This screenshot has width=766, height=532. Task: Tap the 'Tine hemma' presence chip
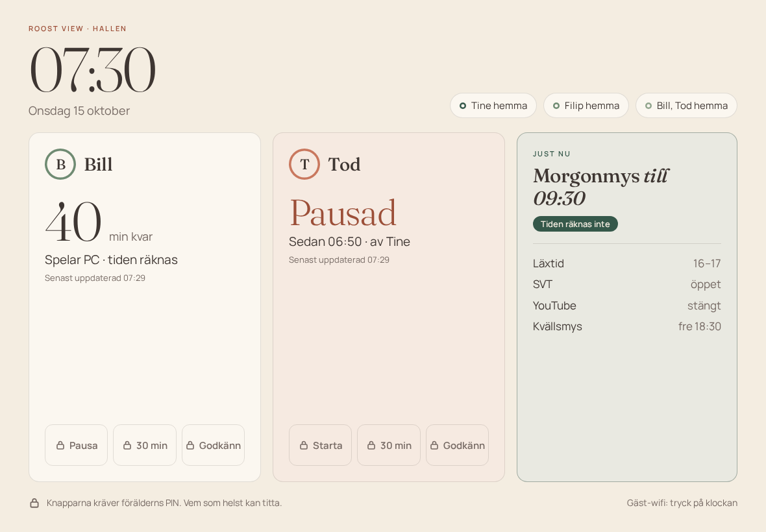[493, 105]
